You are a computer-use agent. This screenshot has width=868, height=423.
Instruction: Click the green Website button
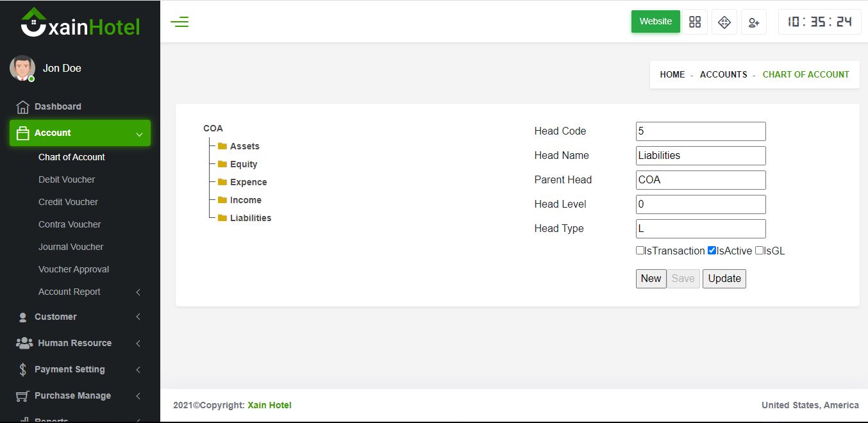tap(655, 22)
